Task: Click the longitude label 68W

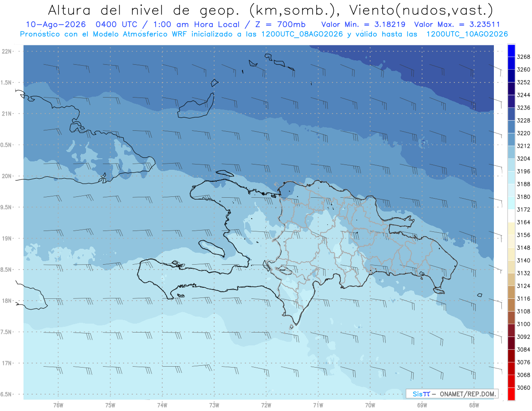Action: click(x=474, y=404)
